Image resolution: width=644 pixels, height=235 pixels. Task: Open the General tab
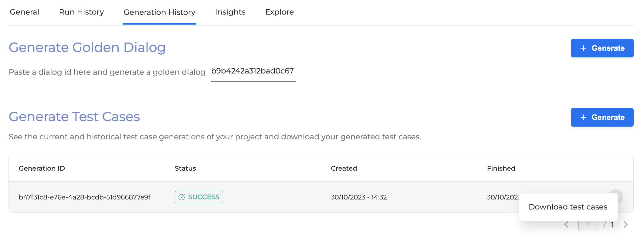pyautogui.click(x=24, y=12)
